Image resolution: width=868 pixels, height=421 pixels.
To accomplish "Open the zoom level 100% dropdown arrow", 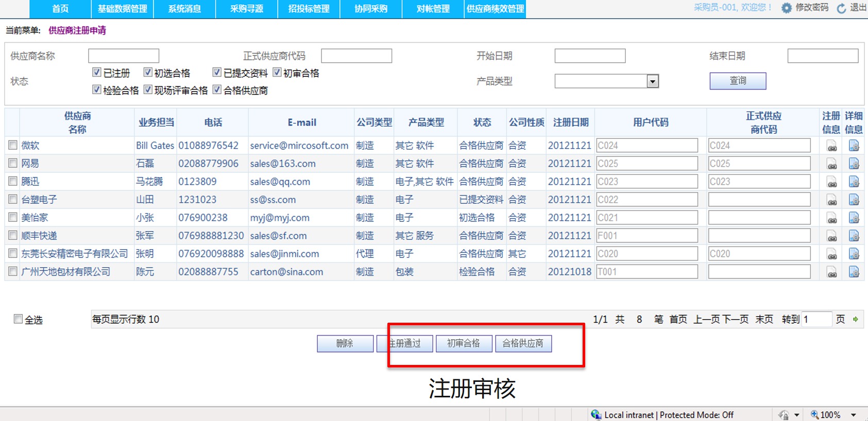I will (854, 415).
